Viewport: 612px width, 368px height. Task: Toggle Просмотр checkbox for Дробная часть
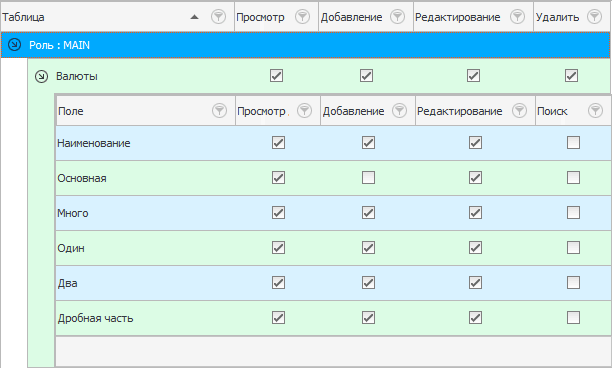(x=278, y=318)
